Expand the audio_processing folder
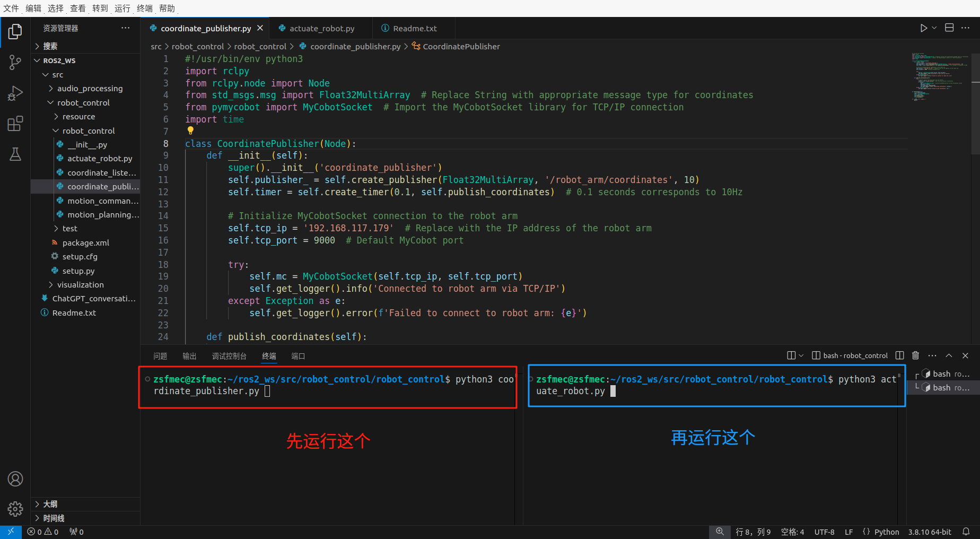Viewport: 980px width, 539px height. 85,89
